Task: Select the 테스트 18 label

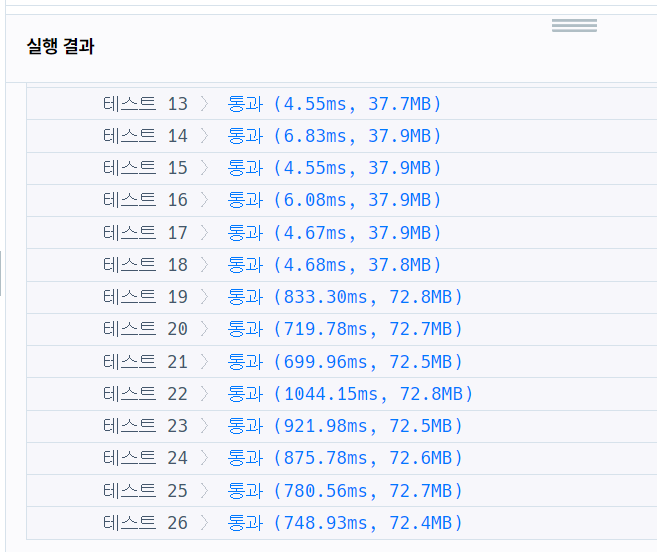Action: (145, 265)
